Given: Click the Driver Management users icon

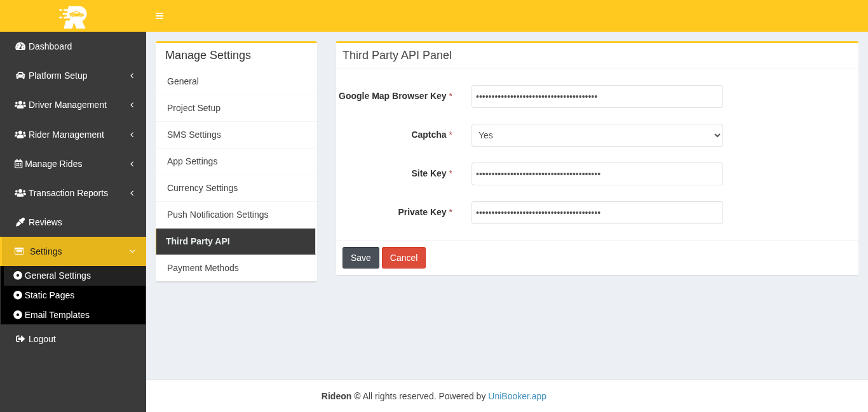Looking at the screenshot, I should point(20,105).
